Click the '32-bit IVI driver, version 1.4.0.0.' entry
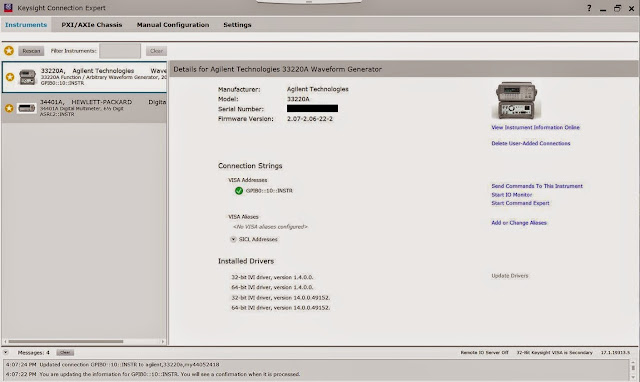Screen dimensions: 640x382 [x=272, y=277]
